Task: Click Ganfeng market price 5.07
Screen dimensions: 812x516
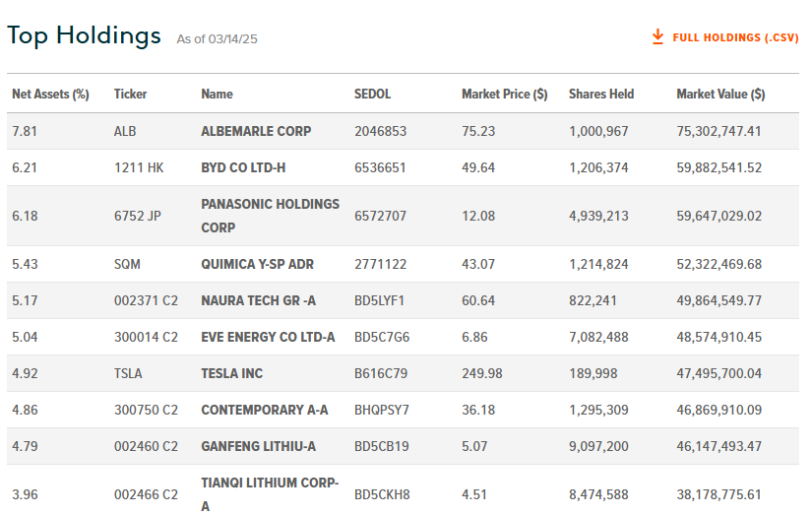Action: [474, 446]
